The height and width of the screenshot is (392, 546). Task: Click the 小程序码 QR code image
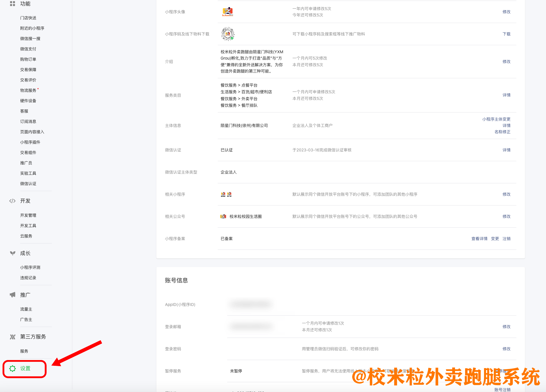[x=227, y=34]
